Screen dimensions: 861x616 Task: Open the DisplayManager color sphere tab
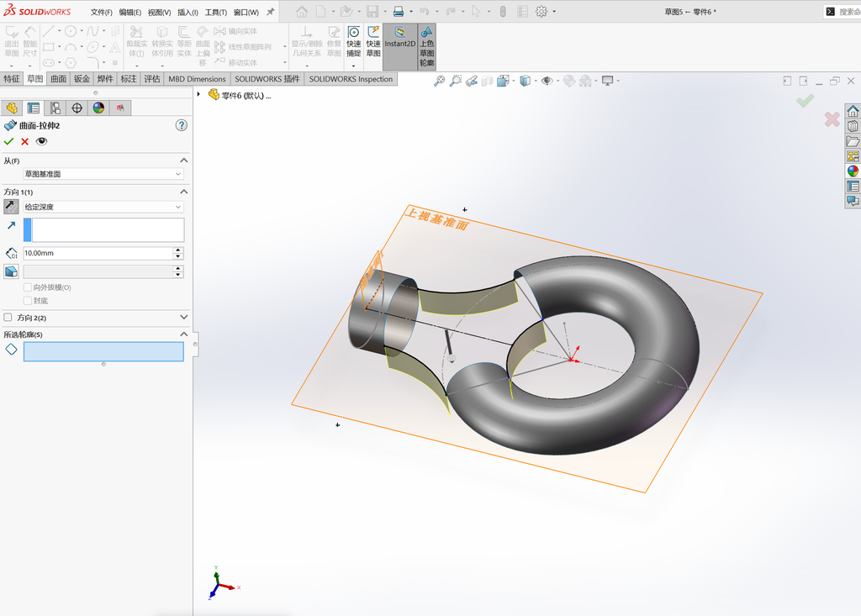point(98,108)
